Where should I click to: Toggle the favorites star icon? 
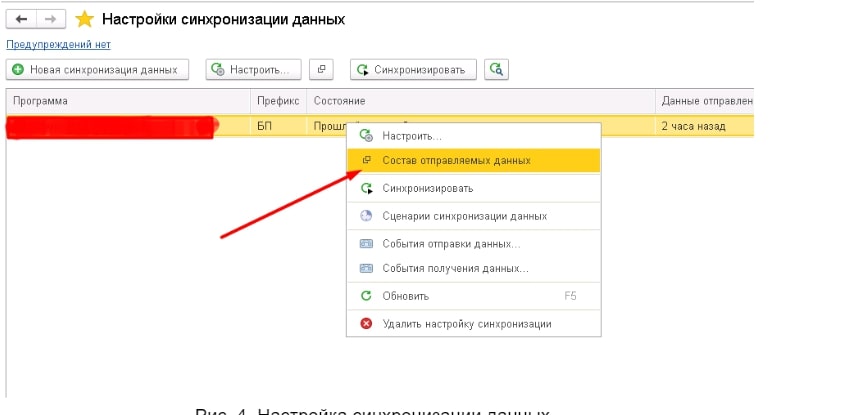85,19
